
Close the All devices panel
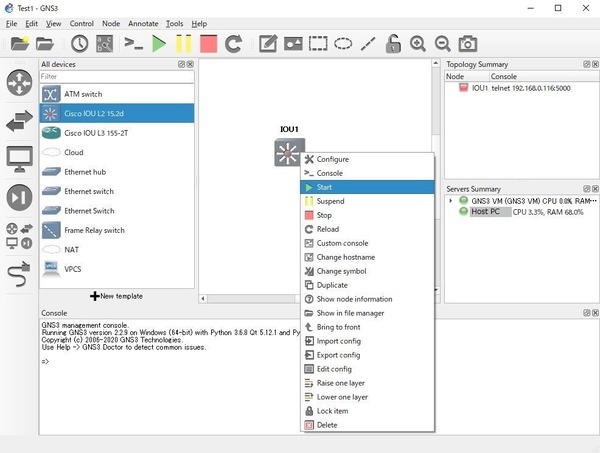(190, 64)
